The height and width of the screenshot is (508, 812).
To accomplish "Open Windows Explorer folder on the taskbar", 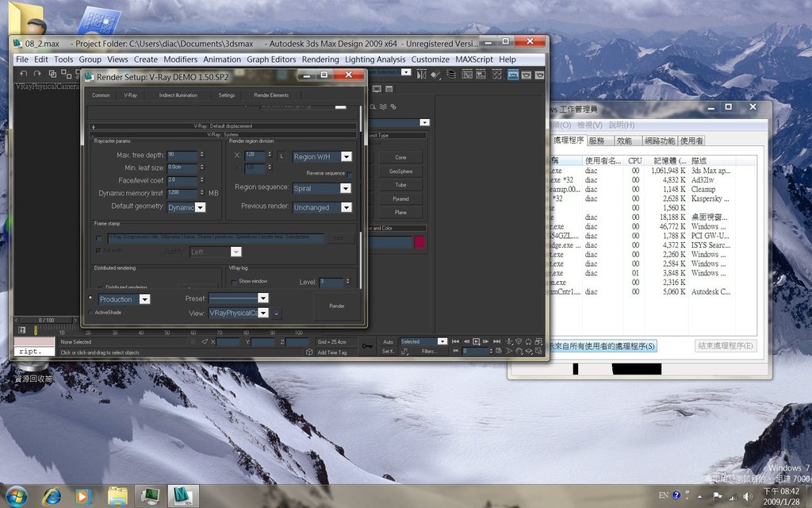I will [x=117, y=497].
